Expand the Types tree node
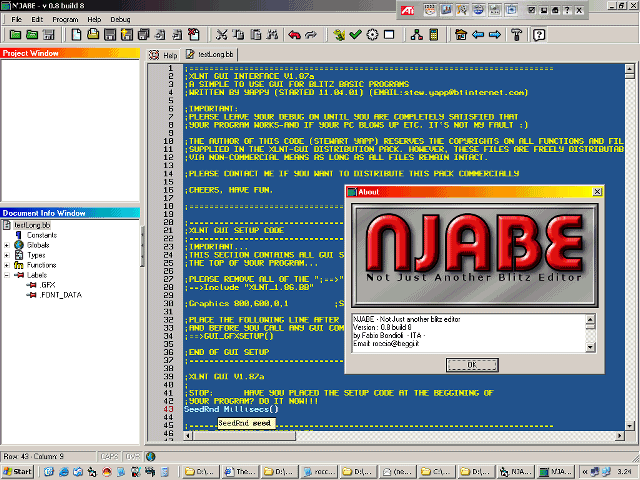 7,255
